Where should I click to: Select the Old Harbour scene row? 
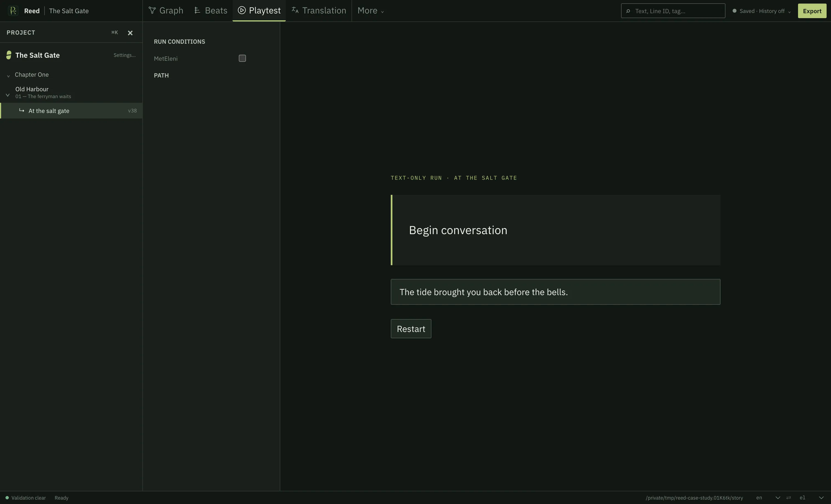(71, 92)
